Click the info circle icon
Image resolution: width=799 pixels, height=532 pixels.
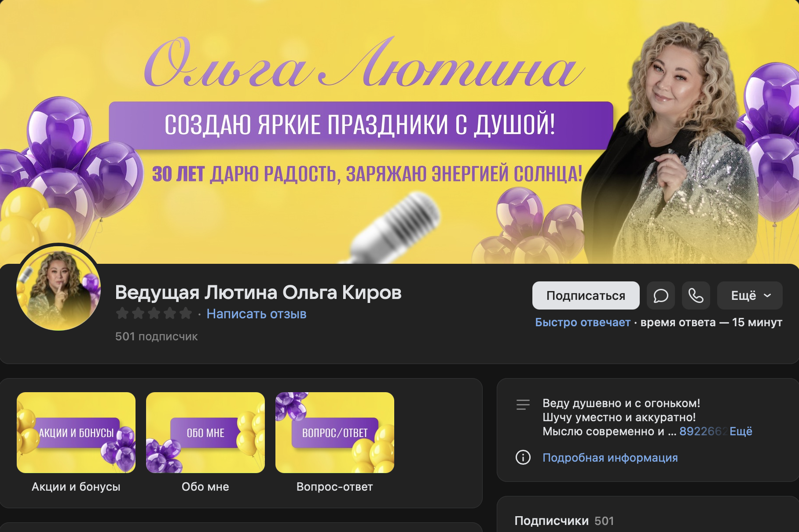point(523,457)
